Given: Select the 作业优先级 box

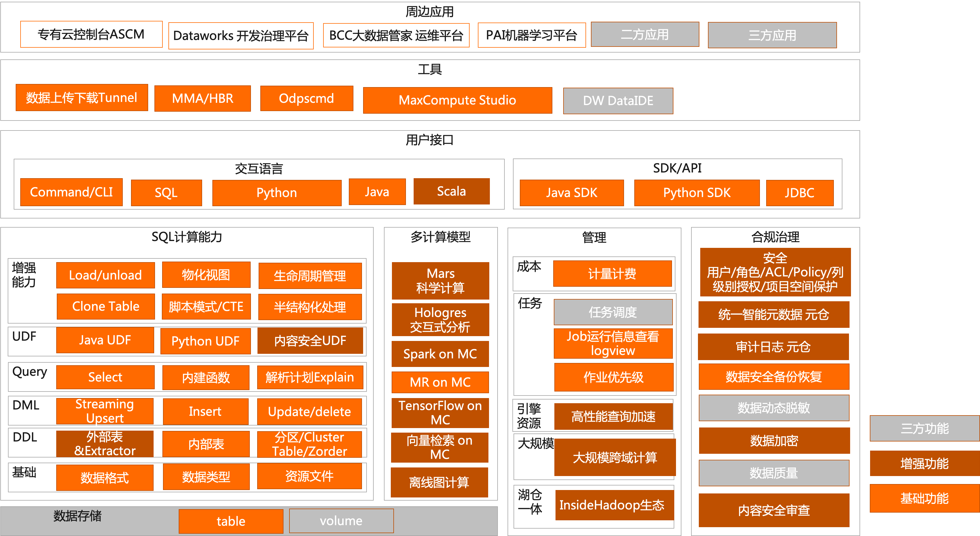Looking at the screenshot, I should pos(614,377).
